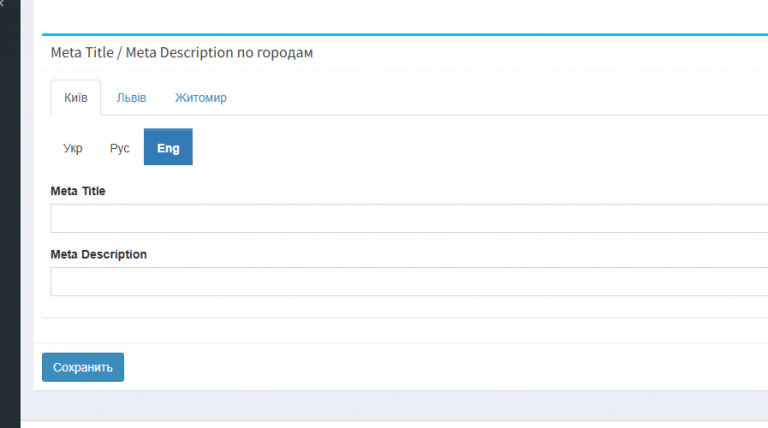768x428 pixels.
Task: Open the Львів city tab
Action: point(131,97)
